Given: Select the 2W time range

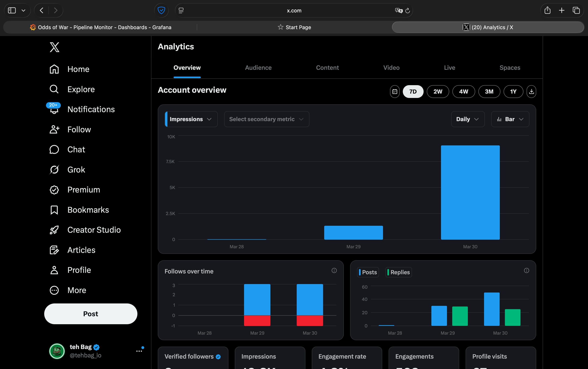Looking at the screenshot, I should [438, 92].
